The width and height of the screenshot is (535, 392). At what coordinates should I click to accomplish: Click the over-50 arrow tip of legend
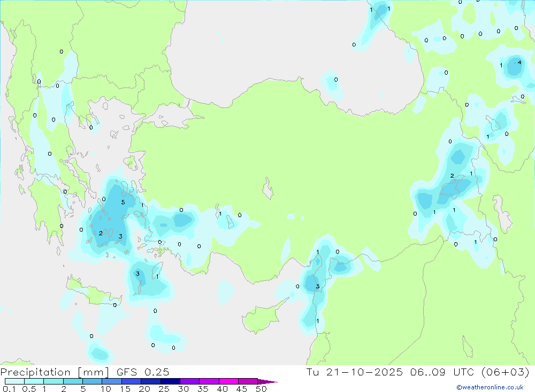click(267, 382)
